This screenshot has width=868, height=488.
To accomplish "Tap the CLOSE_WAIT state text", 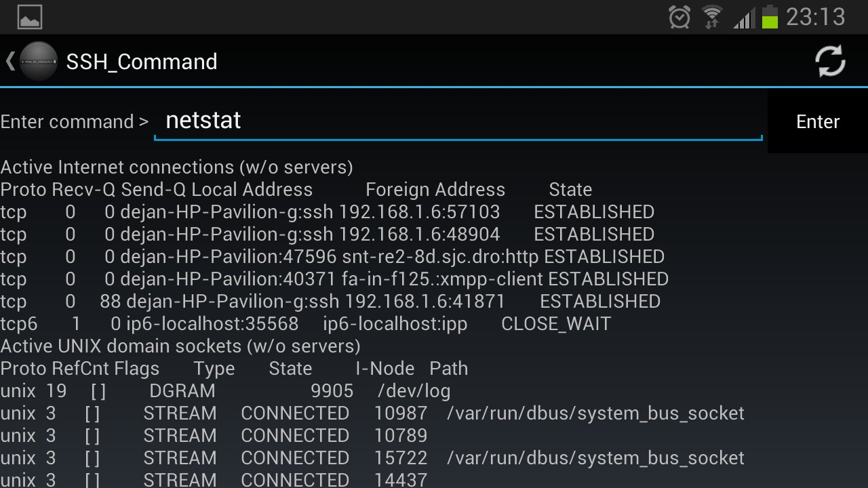I will [x=556, y=324].
